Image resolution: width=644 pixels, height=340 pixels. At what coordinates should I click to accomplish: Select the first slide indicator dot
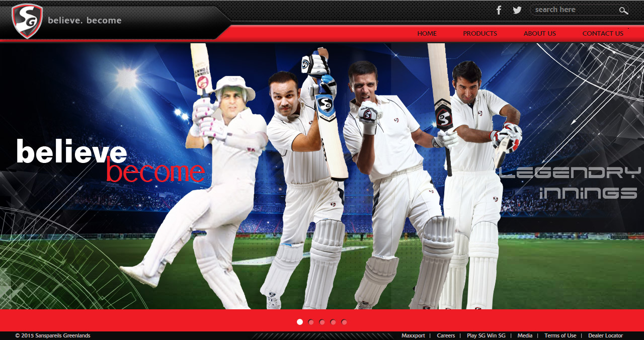click(300, 322)
